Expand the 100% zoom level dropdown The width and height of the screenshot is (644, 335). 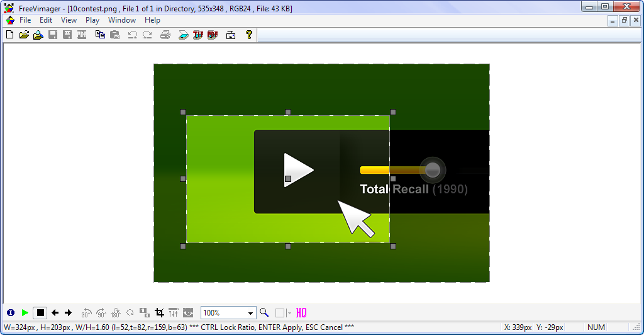[x=250, y=313]
